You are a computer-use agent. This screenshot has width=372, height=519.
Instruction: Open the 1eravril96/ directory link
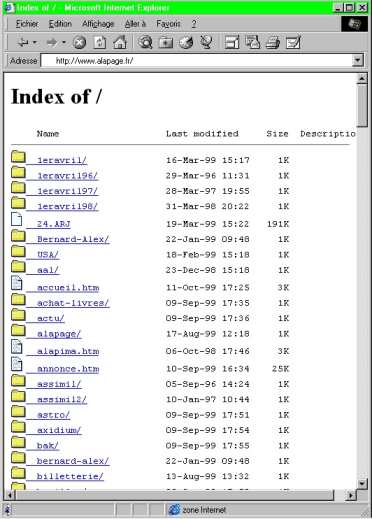tap(67, 176)
